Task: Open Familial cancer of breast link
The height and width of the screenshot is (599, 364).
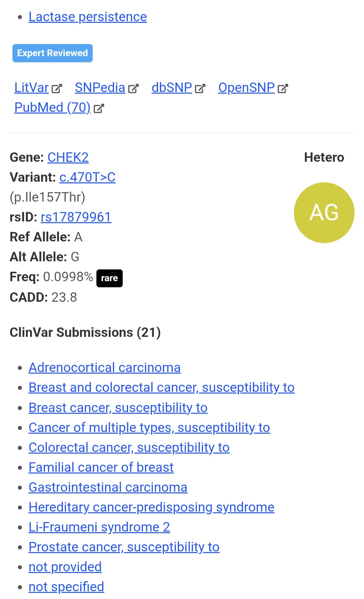Action: coord(101,467)
